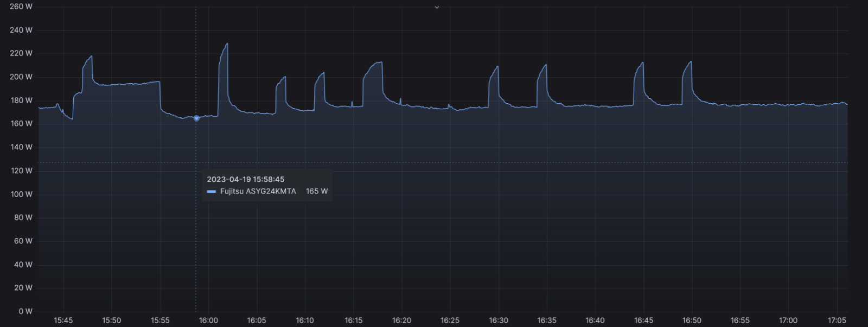Click the chevron expander at top center
Image resolution: width=868 pixels, height=327 pixels.
click(x=437, y=7)
